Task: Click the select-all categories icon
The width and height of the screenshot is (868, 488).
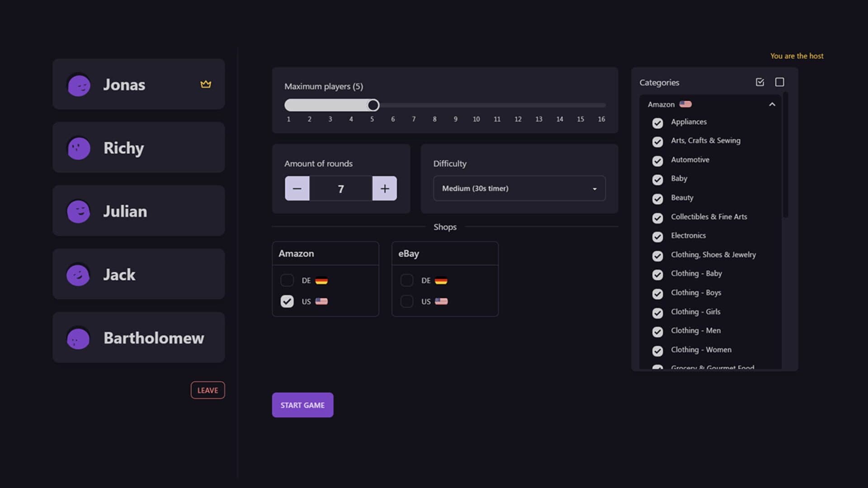Action: (760, 82)
